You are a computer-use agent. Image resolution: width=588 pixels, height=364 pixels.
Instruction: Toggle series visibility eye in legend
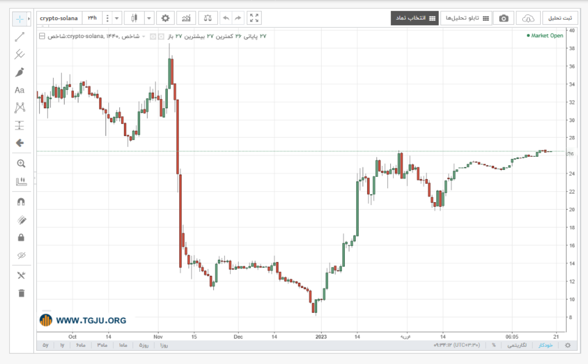tap(153, 36)
